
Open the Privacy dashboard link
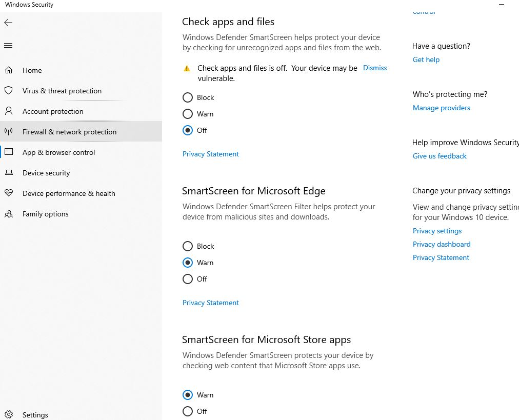click(442, 244)
